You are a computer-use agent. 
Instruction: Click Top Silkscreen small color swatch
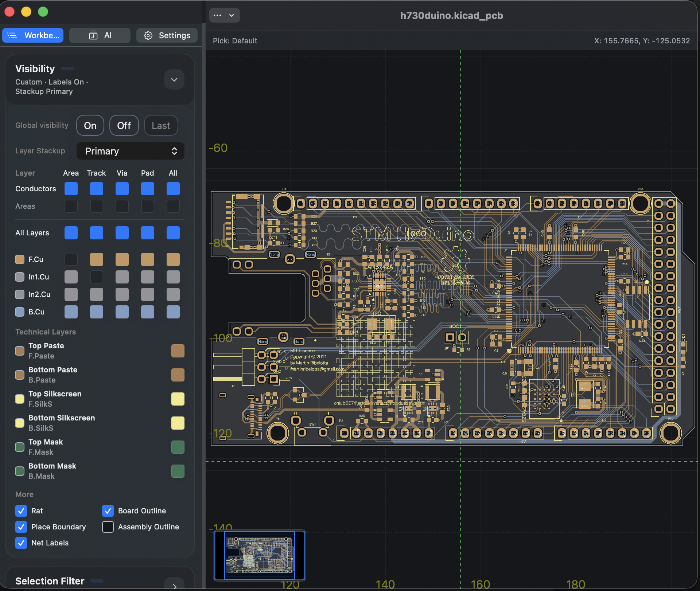[x=20, y=399]
